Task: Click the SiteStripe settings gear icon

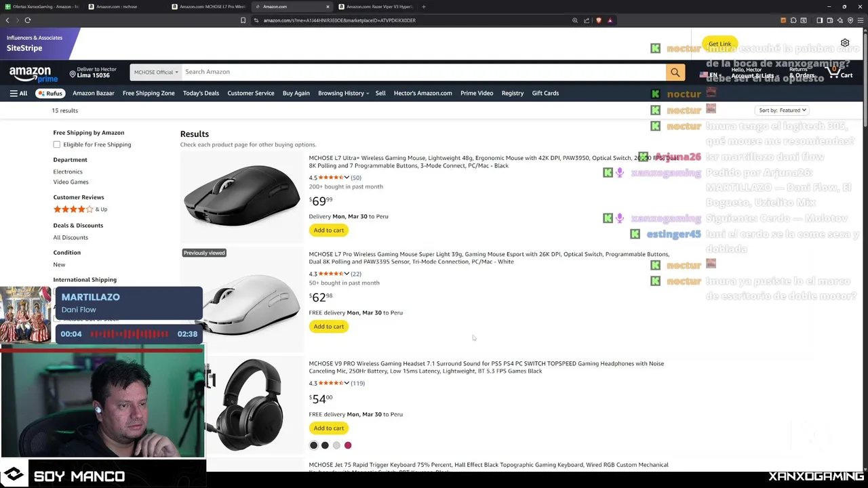Action: [x=845, y=43]
